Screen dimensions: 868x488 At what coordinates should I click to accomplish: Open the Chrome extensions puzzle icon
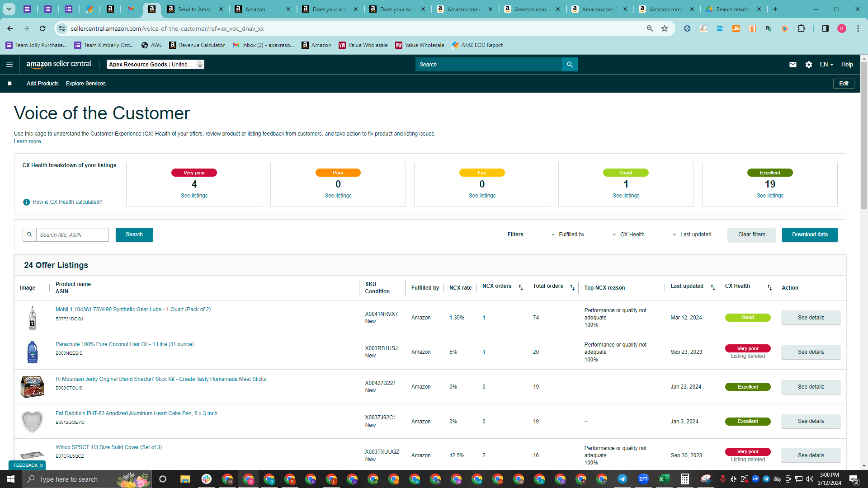pos(801,28)
